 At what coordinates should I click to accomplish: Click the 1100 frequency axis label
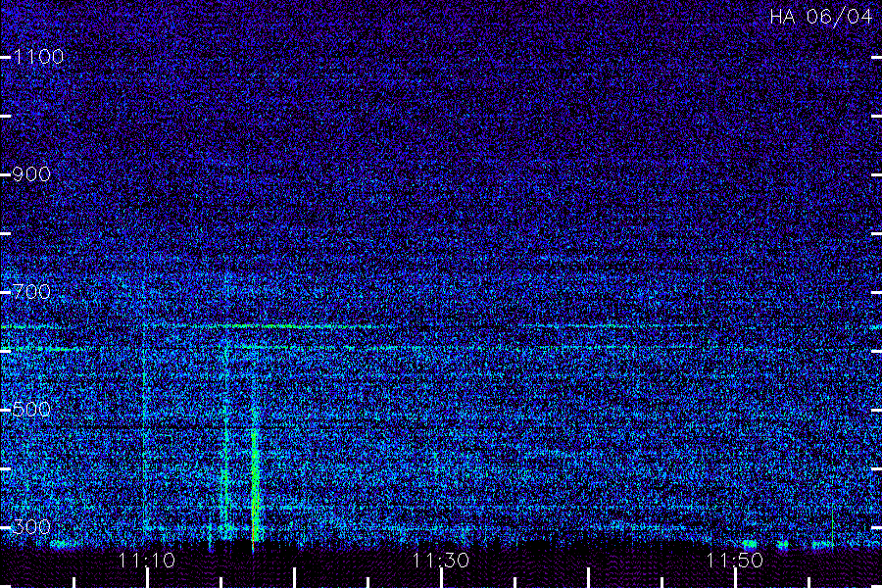[38, 57]
